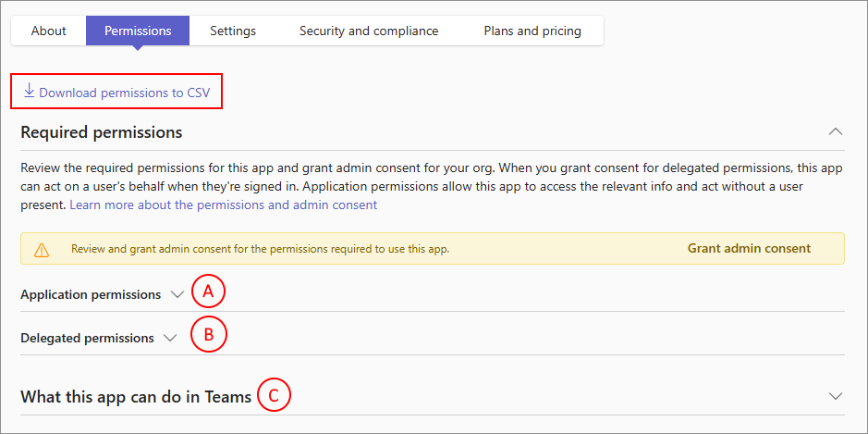This screenshot has width=868, height=434.
Task: Click the red circled B marker
Action: tap(208, 335)
